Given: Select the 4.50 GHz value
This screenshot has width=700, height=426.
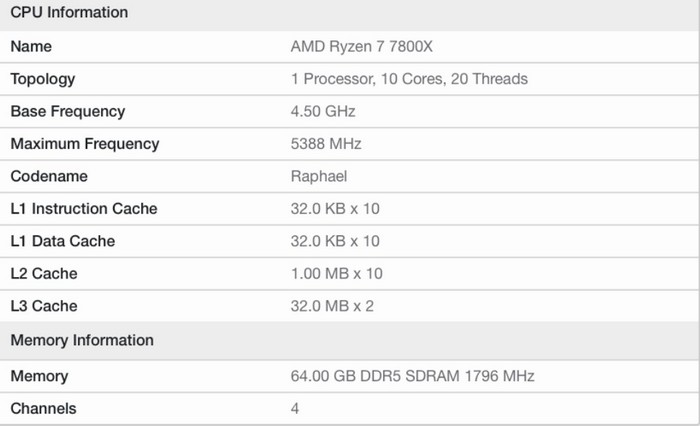Looking at the screenshot, I should (323, 111).
